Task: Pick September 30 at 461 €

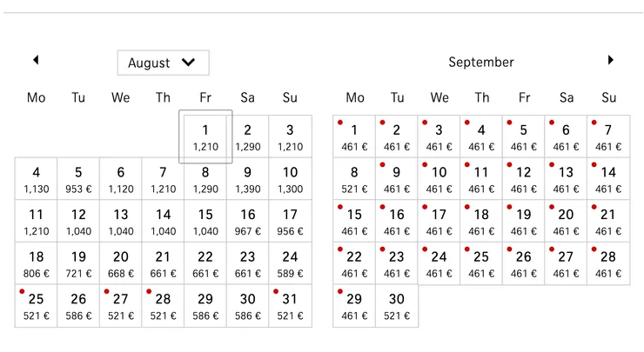Action: coord(397,306)
